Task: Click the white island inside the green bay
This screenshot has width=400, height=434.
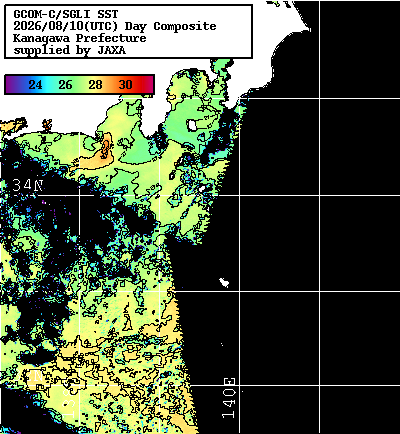Action: coord(192,125)
